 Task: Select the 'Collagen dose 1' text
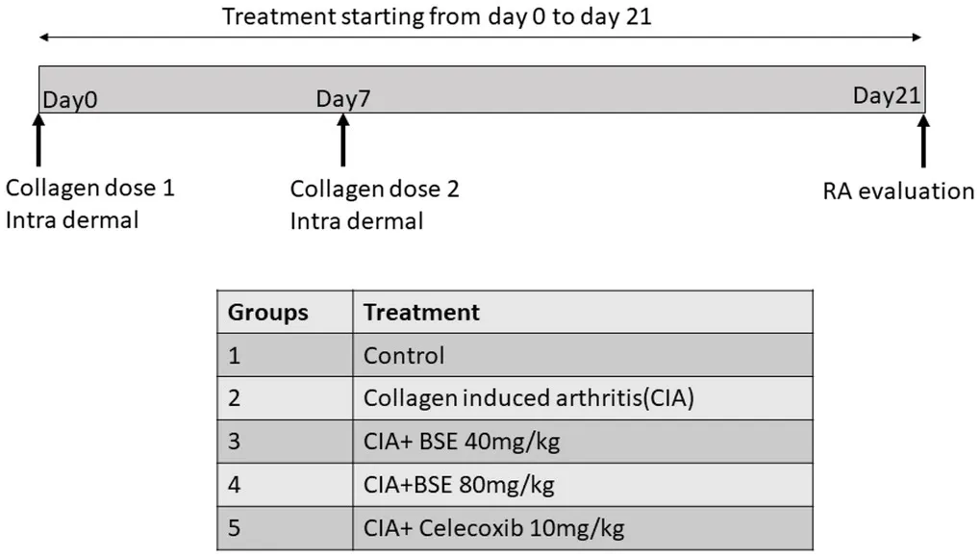[x=90, y=188]
